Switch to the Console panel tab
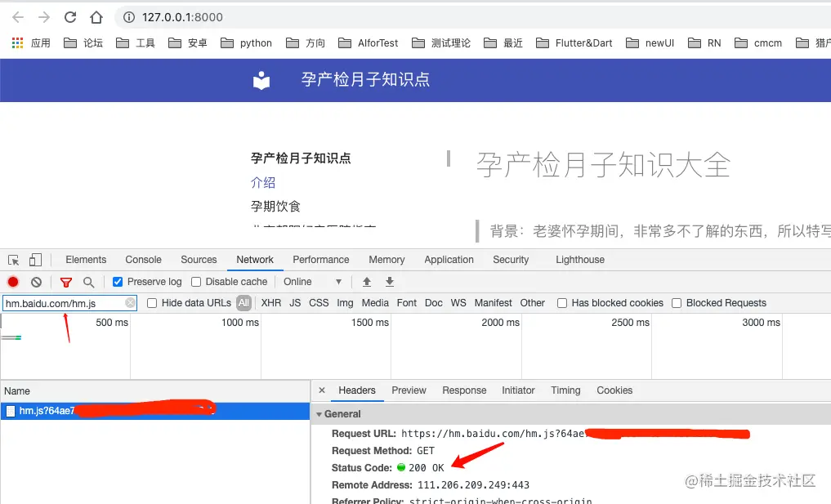The width and height of the screenshot is (831, 504). (143, 260)
